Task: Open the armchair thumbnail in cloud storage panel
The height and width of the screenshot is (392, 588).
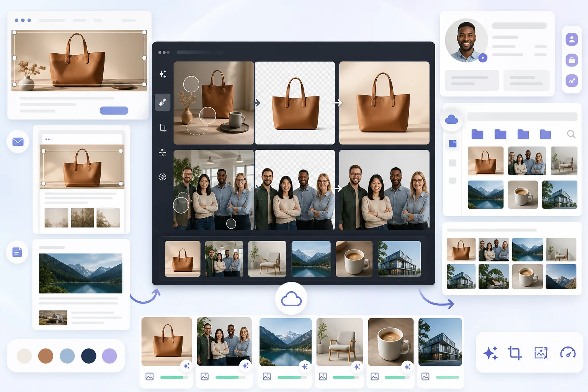Action: tap(564, 161)
